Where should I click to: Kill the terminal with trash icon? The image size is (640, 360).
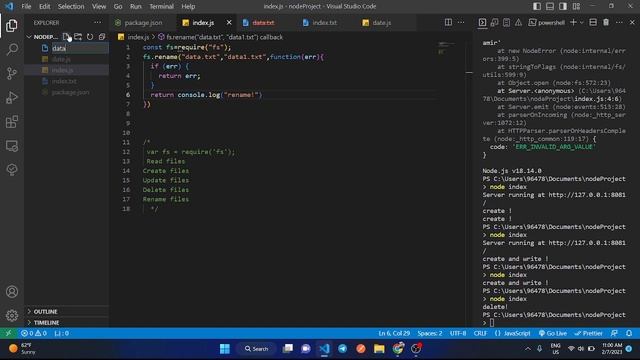(x=606, y=22)
